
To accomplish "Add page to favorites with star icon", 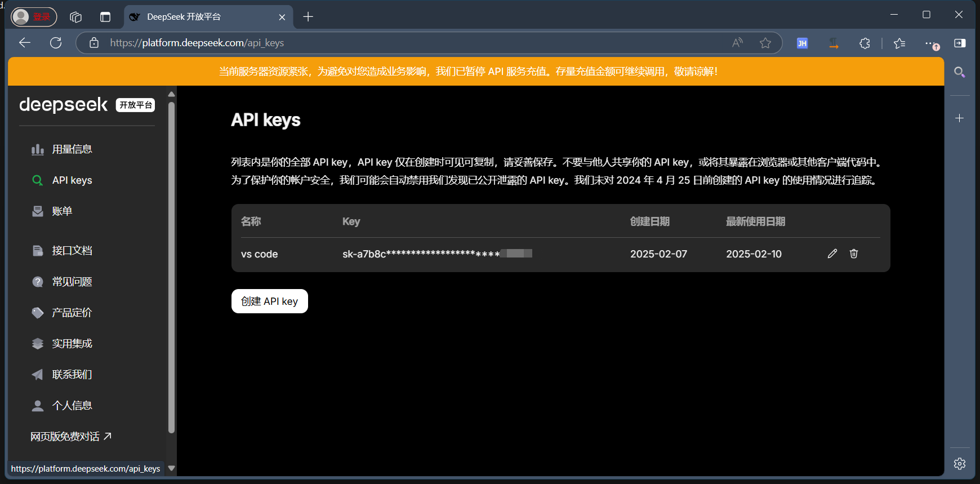I will (765, 43).
